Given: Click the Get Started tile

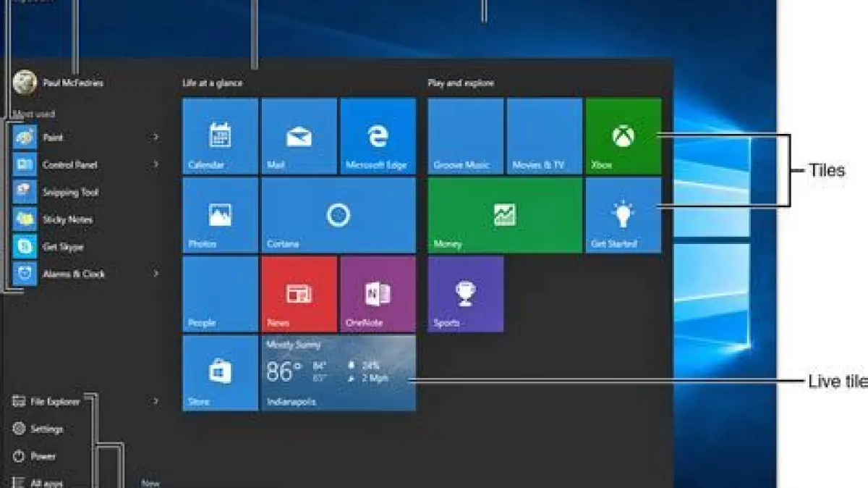Looking at the screenshot, I should click(623, 215).
